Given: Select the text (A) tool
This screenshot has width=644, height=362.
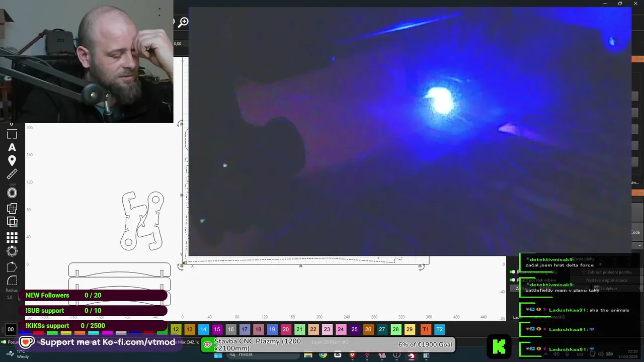Looking at the screenshot, I should 12,147.
